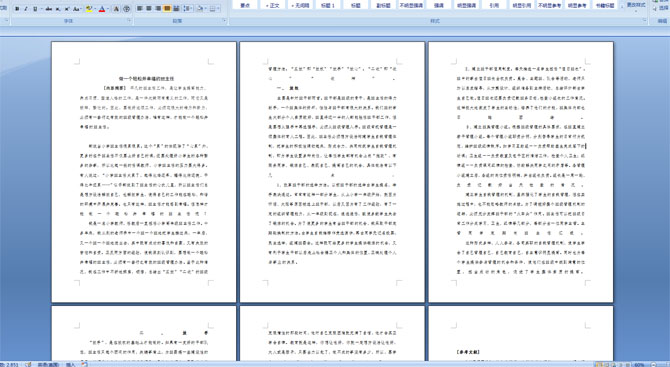
Task: Click the first page thumbnail of the document
Action: pos(144,172)
